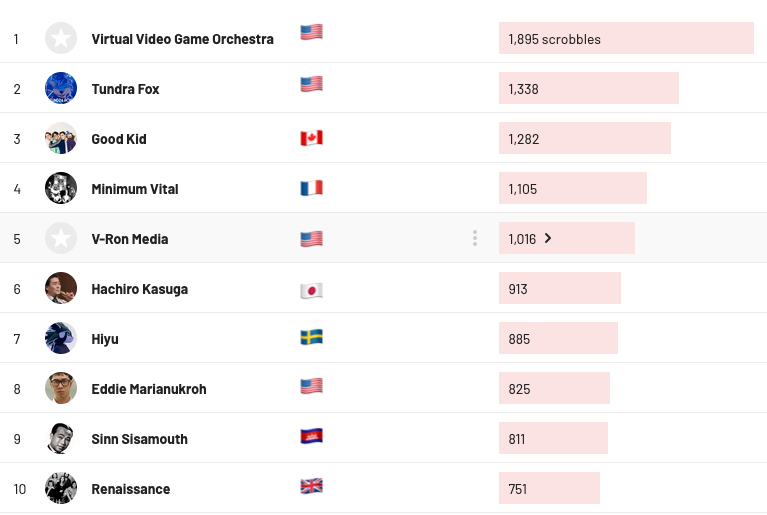Click the UK flag beside Renaissance
This screenshot has height=515, width=767.
(311, 487)
